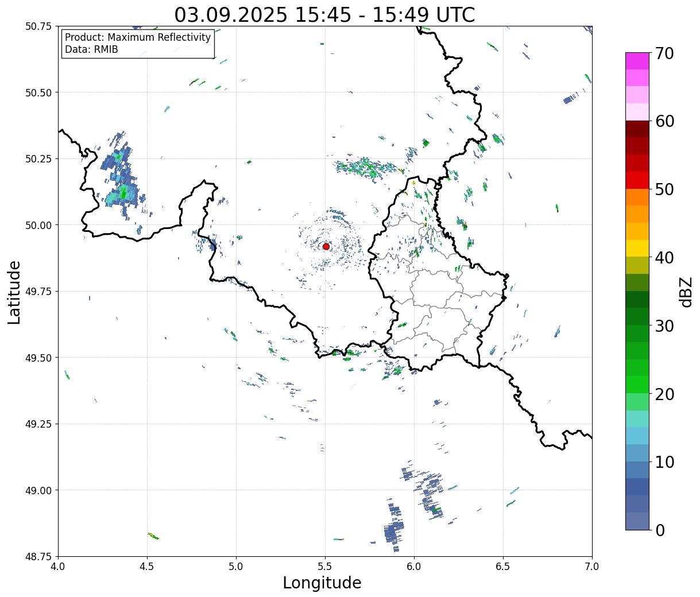
Task: Click the dark red colorbar swatch just below 60
Action: [637, 129]
